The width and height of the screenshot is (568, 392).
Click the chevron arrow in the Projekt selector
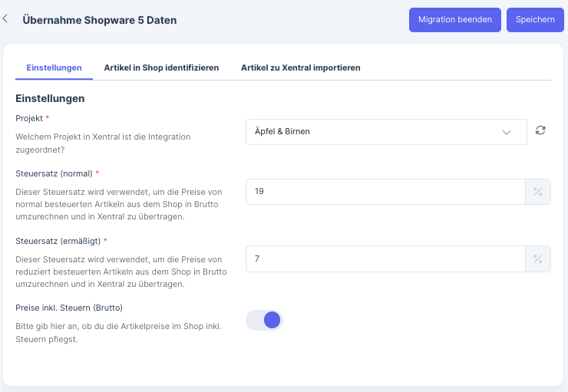coord(507,132)
